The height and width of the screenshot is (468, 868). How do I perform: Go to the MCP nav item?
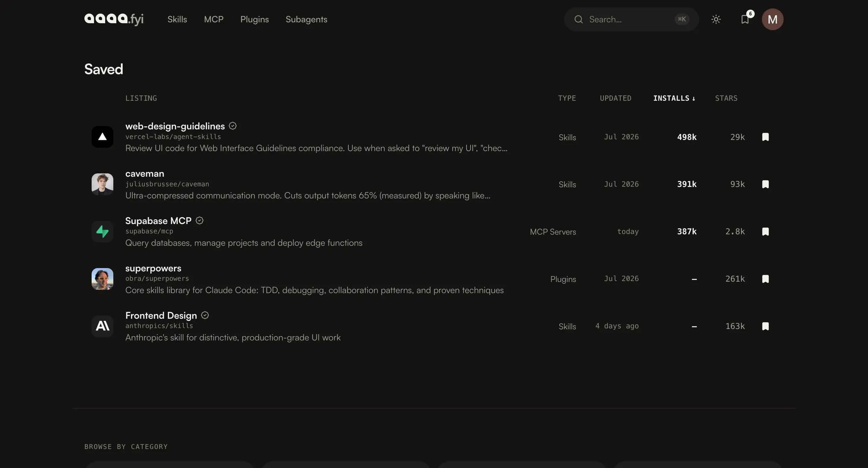pyautogui.click(x=214, y=19)
